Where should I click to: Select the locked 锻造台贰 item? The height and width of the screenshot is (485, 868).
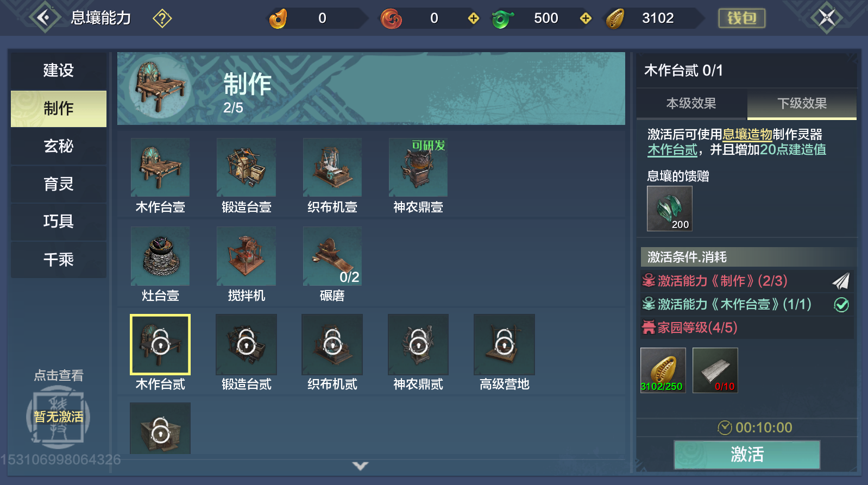(246, 344)
